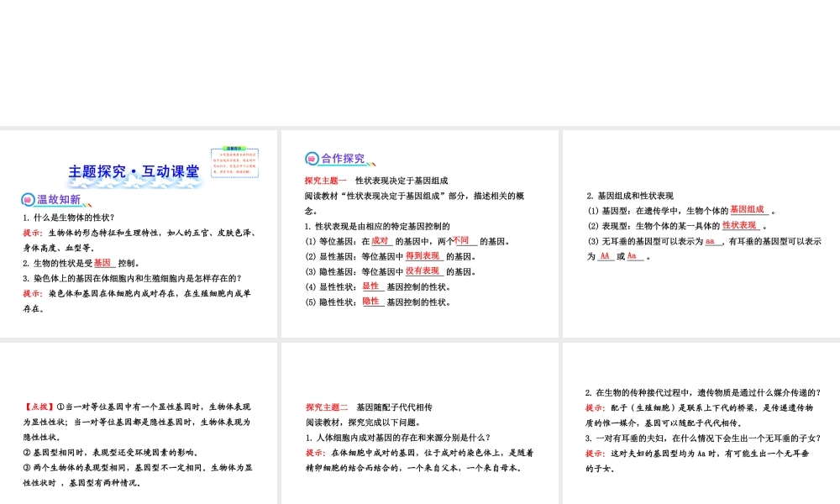840x504 pixels.
Task: Click the red label 探究主题一
Action: pyautogui.click(x=326, y=181)
